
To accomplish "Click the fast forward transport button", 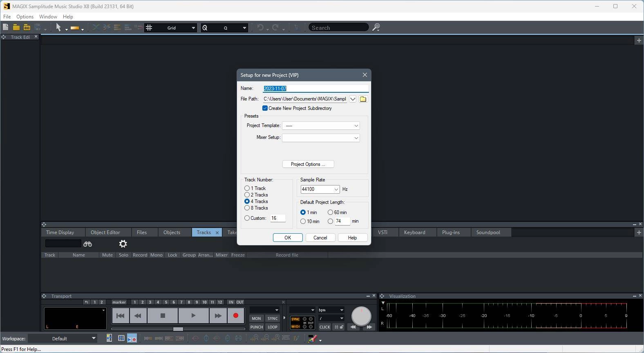I will click(218, 316).
